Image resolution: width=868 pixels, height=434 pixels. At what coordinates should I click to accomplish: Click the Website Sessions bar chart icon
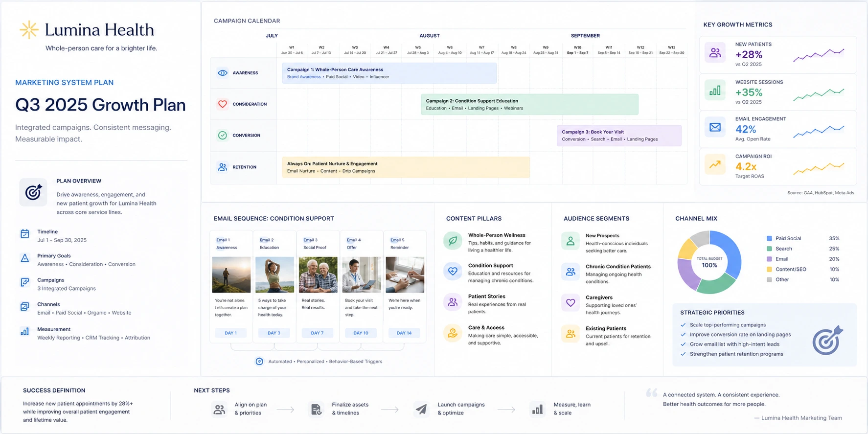coord(715,91)
